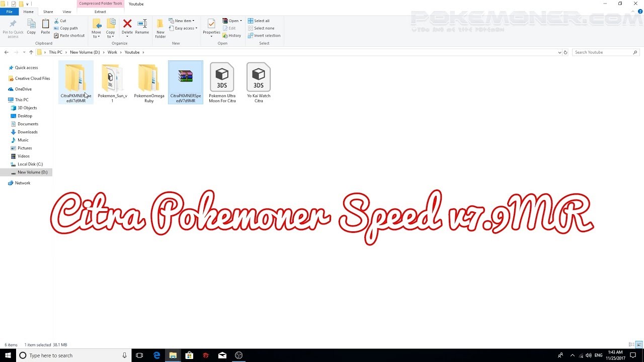Create a New folder
644x362 pixels.
[160, 29]
